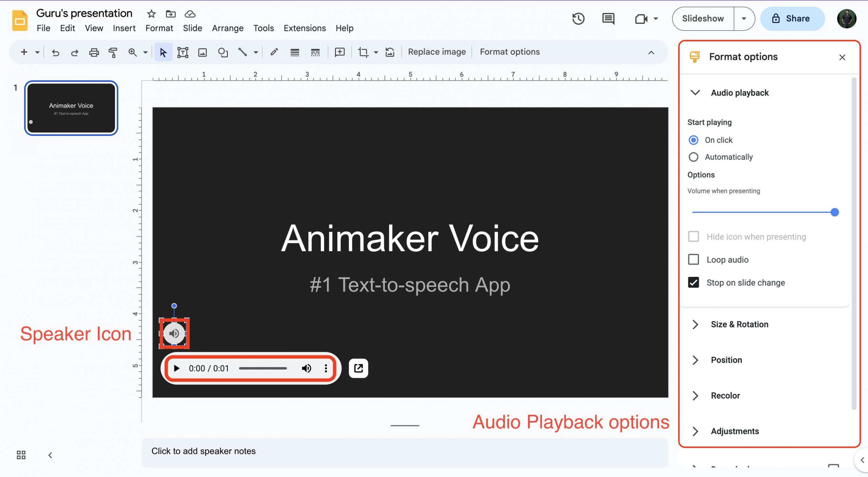Screen dimensions: 868x477
Task: Toggle Loop audio checkbox
Action: click(x=694, y=259)
